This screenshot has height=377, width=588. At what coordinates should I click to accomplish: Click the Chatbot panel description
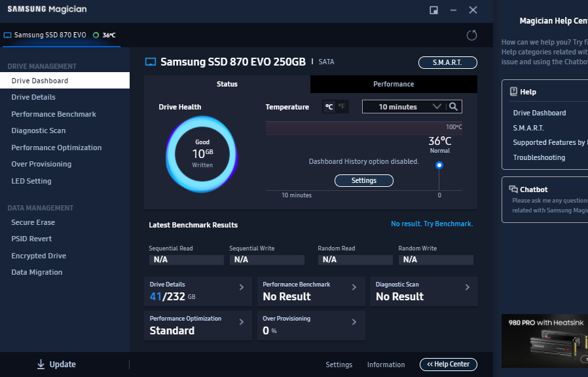coord(550,205)
